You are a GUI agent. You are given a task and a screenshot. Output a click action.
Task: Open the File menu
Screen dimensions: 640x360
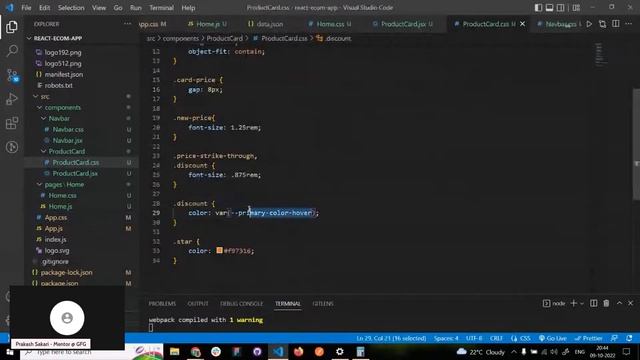[26, 8]
